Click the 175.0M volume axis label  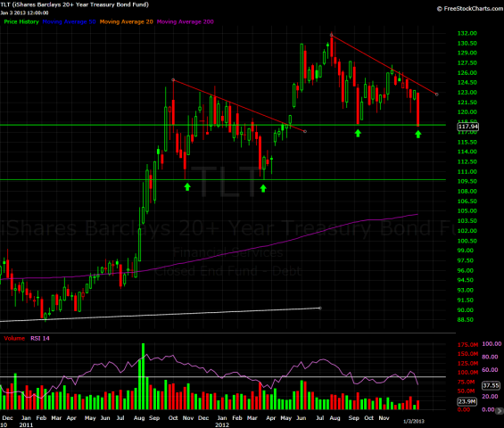click(467, 345)
